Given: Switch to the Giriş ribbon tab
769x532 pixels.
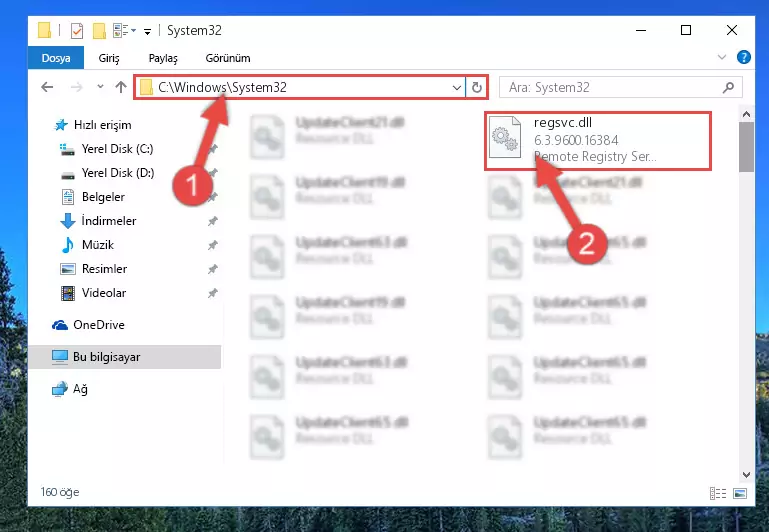Looking at the screenshot, I should click(109, 58).
